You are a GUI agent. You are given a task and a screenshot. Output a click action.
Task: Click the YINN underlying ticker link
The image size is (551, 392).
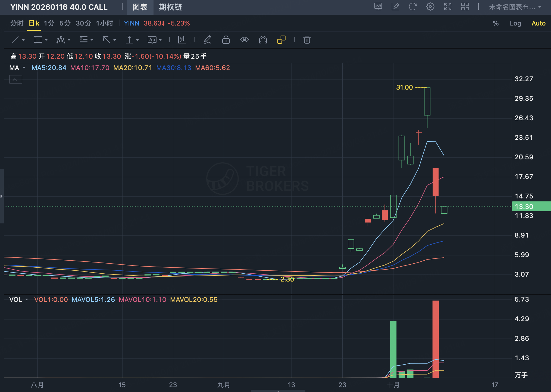(132, 23)
